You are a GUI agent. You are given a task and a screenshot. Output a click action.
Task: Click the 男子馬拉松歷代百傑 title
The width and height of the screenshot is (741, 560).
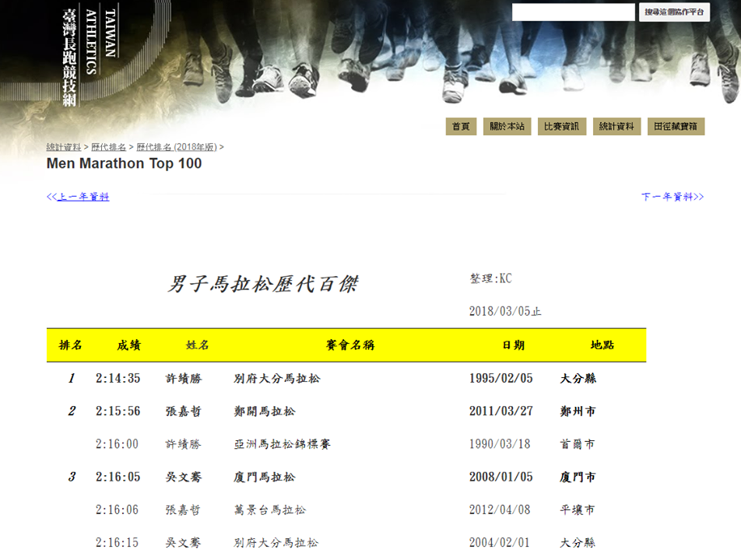point(263,284)
